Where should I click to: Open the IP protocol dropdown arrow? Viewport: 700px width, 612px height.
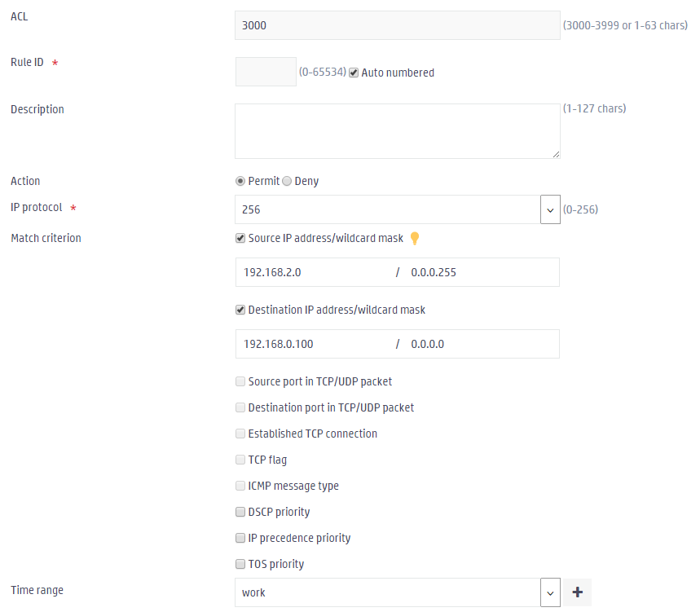coord(550,209)
